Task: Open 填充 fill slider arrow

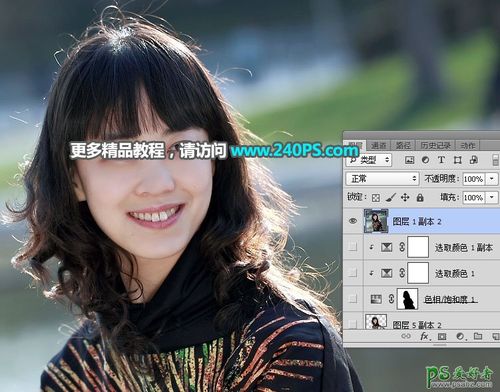Action: click(x=492, y=197)
